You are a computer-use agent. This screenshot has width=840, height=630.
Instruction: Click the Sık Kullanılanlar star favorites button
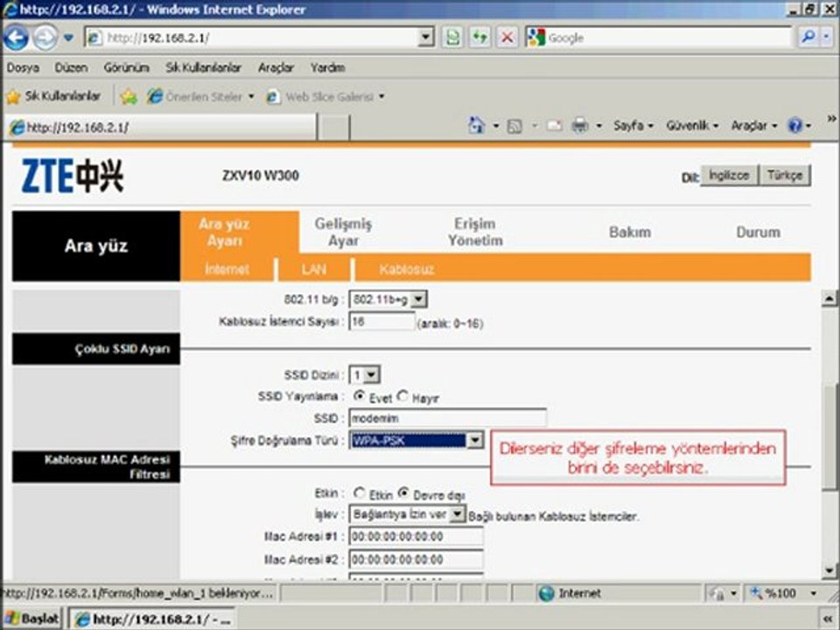[x=53, y=96]
